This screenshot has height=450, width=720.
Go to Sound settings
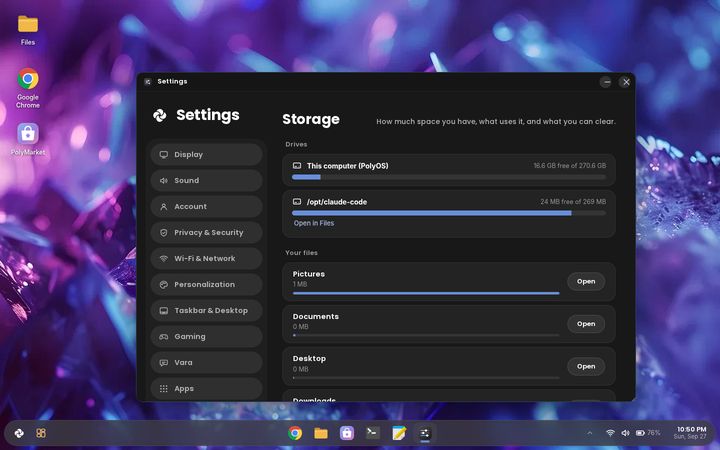coord(207,180)
